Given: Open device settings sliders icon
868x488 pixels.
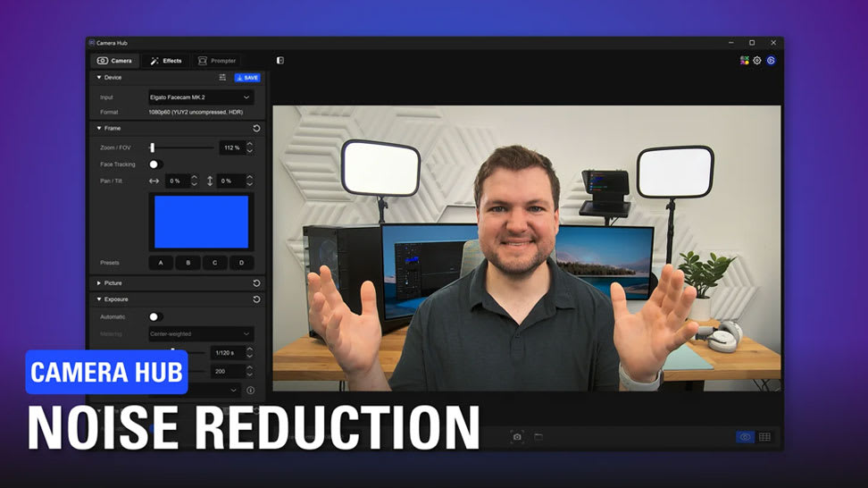Looking at the screenshot, I should pos(222,78).
